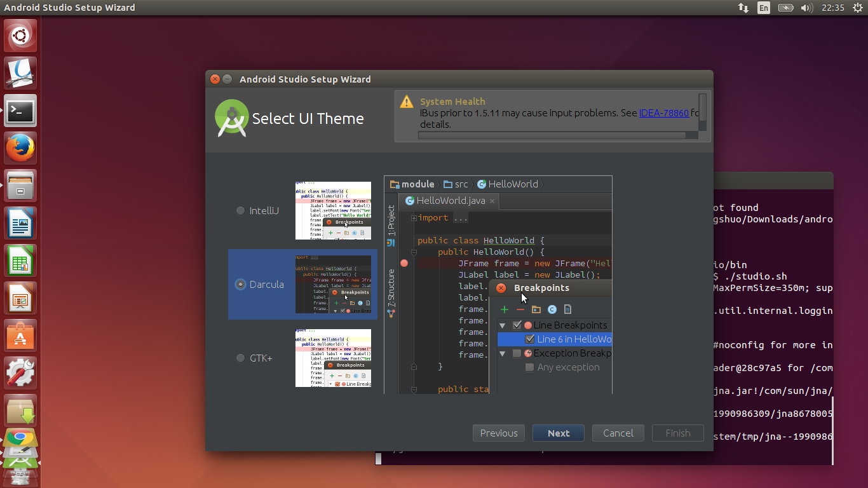The image size is (868, 488).
Task: Open System Settings wrench-gear dock icon
Action: [x=21, y=373]
